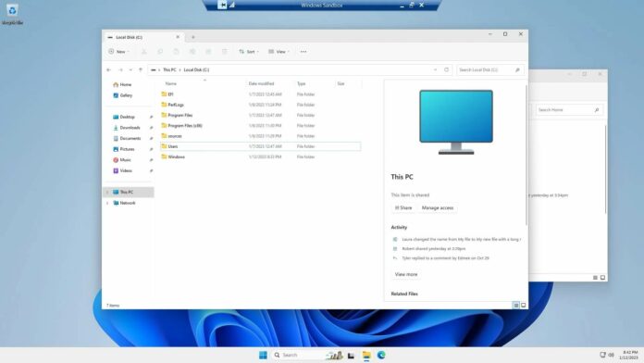Open Pictures in Quick access

[128, 149]
